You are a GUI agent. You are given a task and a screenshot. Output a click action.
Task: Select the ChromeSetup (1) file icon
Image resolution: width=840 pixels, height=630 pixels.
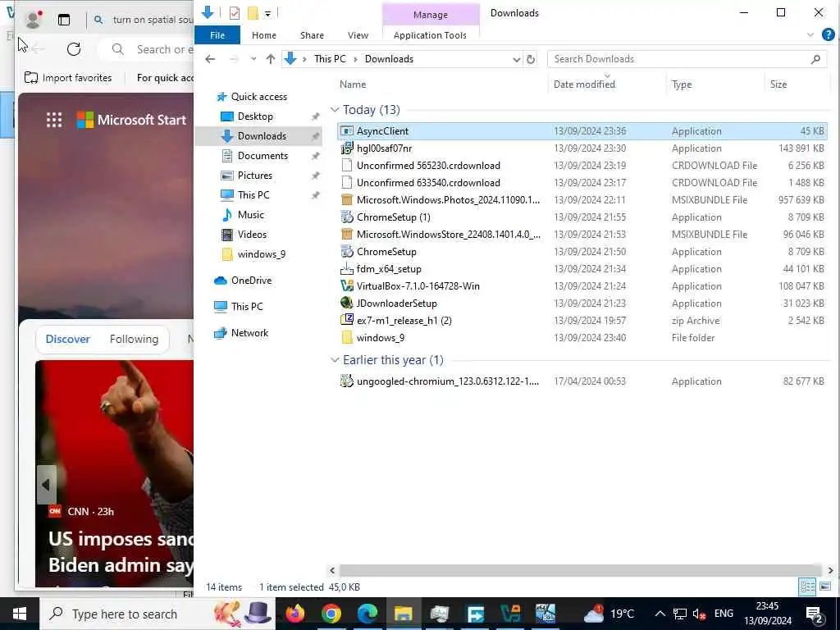(347, 217)
